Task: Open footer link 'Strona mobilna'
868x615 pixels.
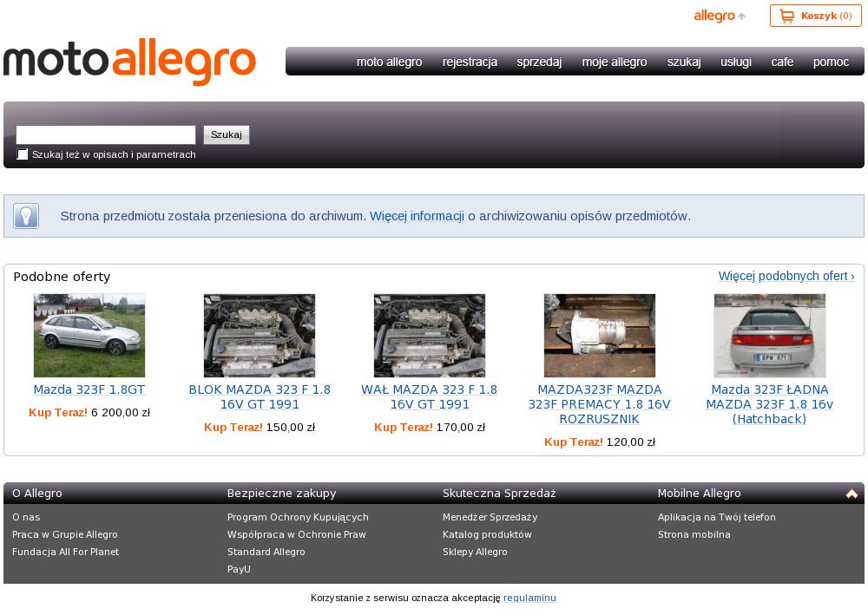Action: 694,534
